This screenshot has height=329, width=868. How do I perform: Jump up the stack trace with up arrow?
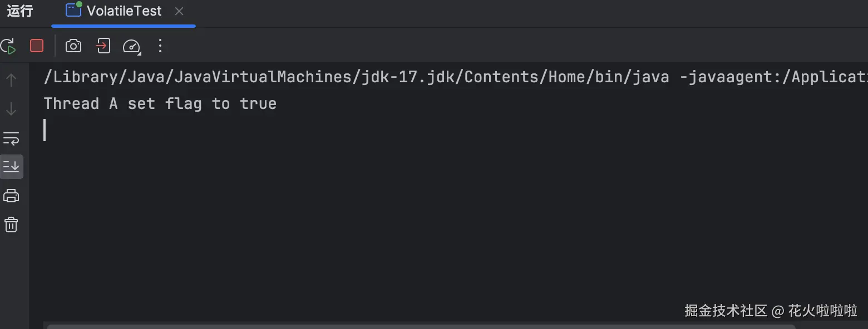11,80
